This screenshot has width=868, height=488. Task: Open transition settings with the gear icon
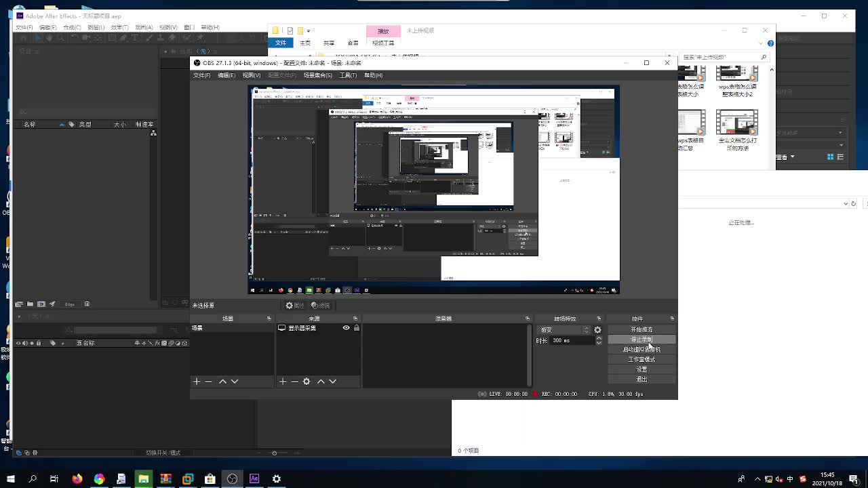point(597,329)
